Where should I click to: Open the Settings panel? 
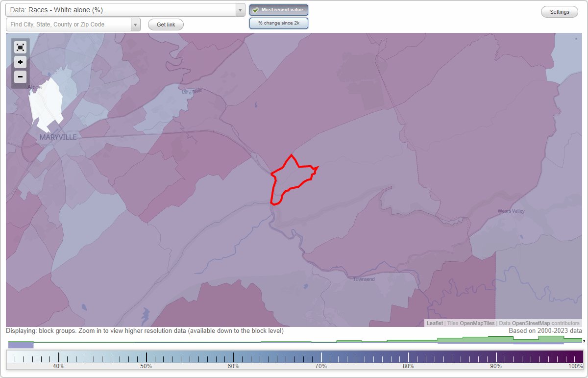coord(559,11)
